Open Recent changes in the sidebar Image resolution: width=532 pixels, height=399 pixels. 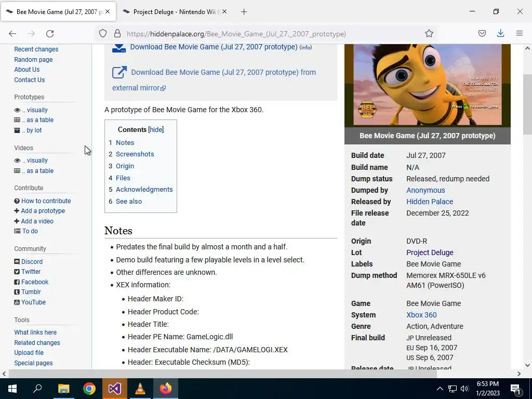(x=36, y=49)
